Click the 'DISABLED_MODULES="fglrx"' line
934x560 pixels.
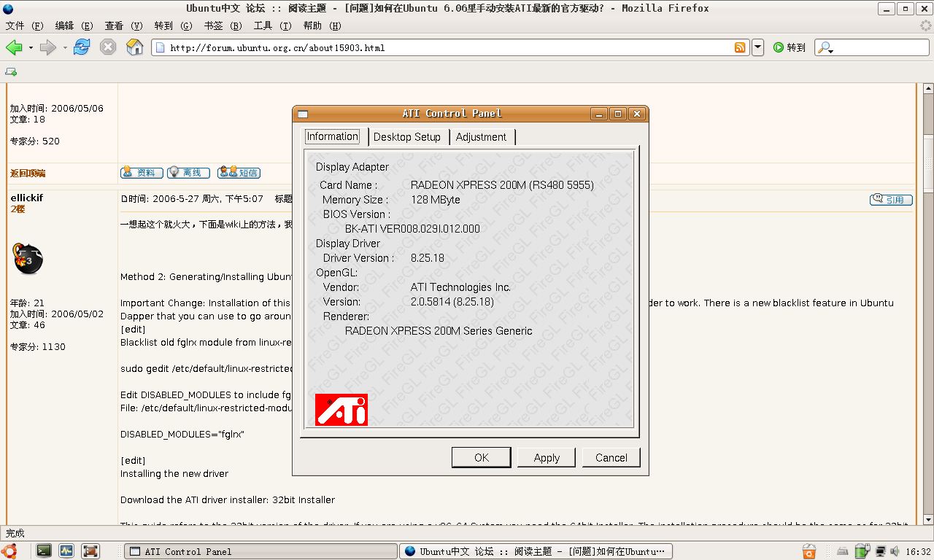click(x=182, y=434)
